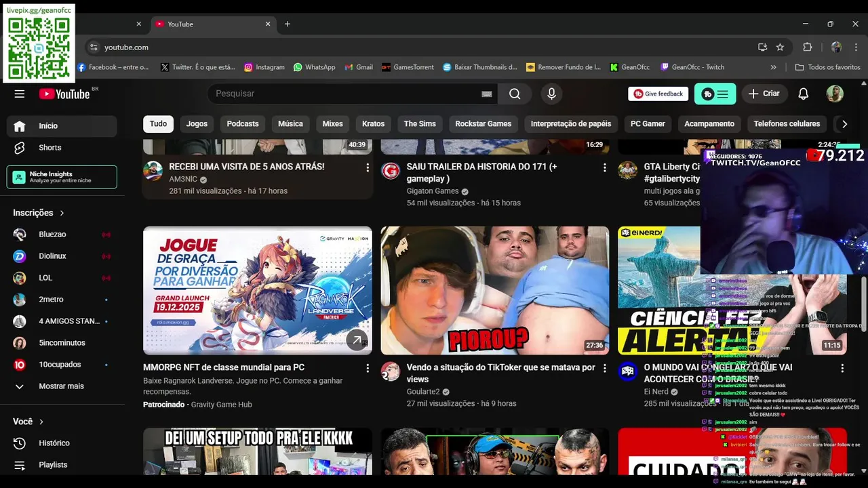
Task: Select the Música filter chip
Action: (290, 124)
